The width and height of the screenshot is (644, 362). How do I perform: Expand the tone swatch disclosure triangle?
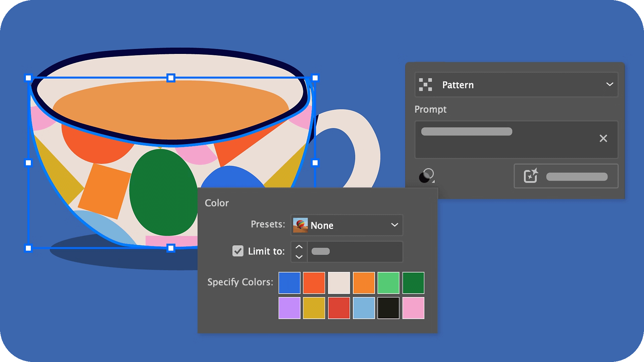click(x=433, y=181)
